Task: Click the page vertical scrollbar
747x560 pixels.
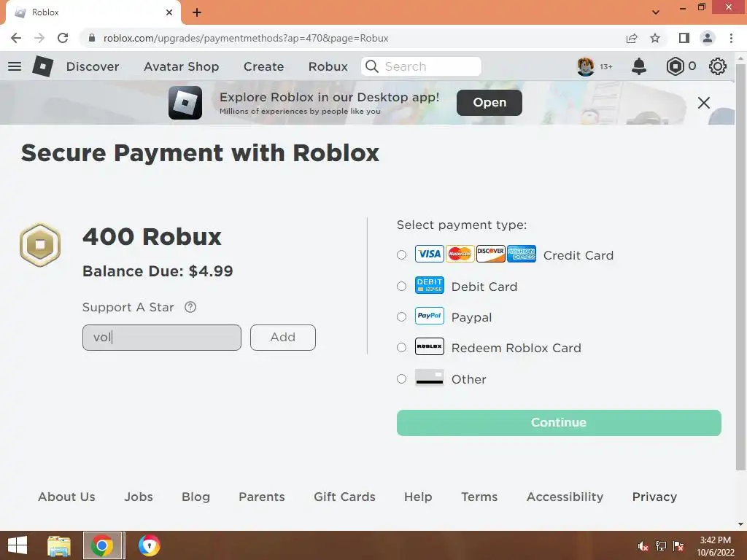Action: tap(740, 267)
